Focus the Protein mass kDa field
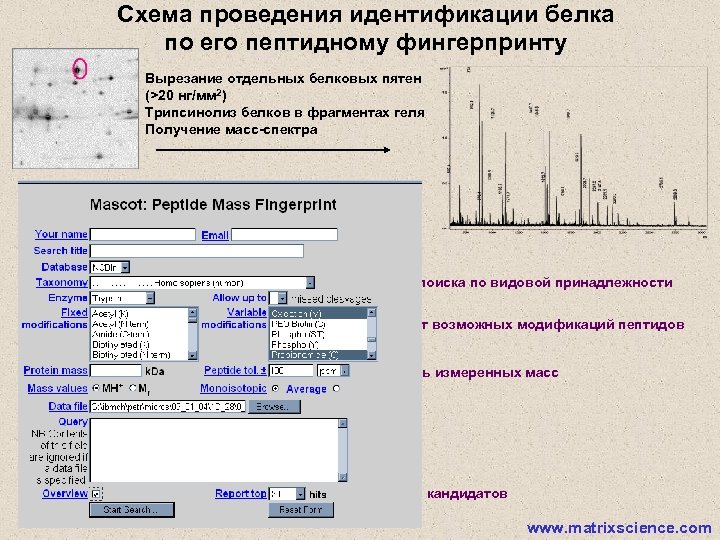The image size is (720, 540). (x=116, y=371)
